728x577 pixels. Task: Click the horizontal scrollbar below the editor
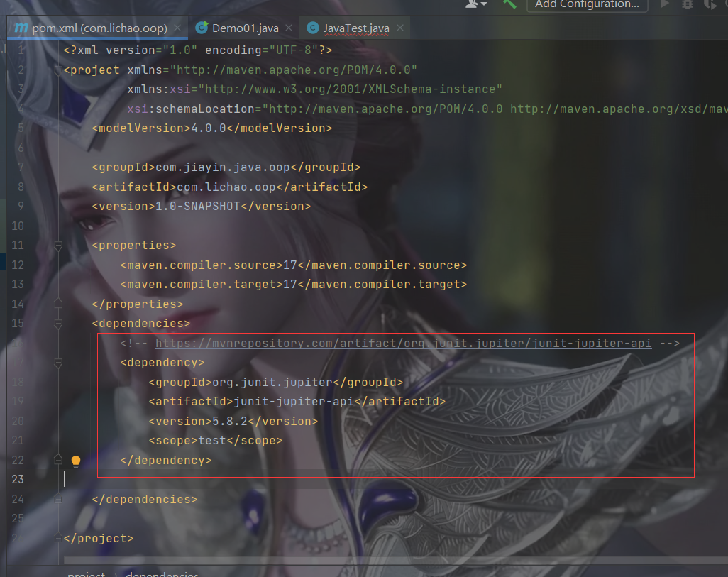[395, 560]
